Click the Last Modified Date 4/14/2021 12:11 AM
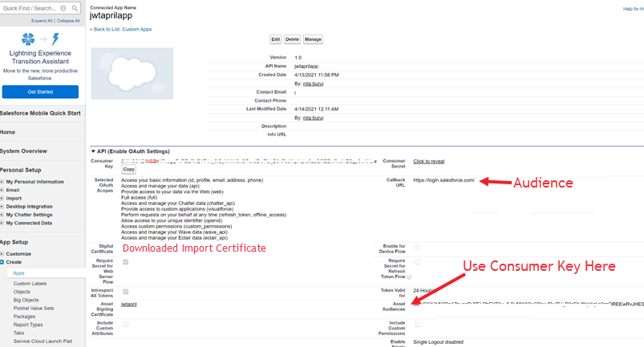The width and height of the screenshot is (644, 347). pos(316,109)
